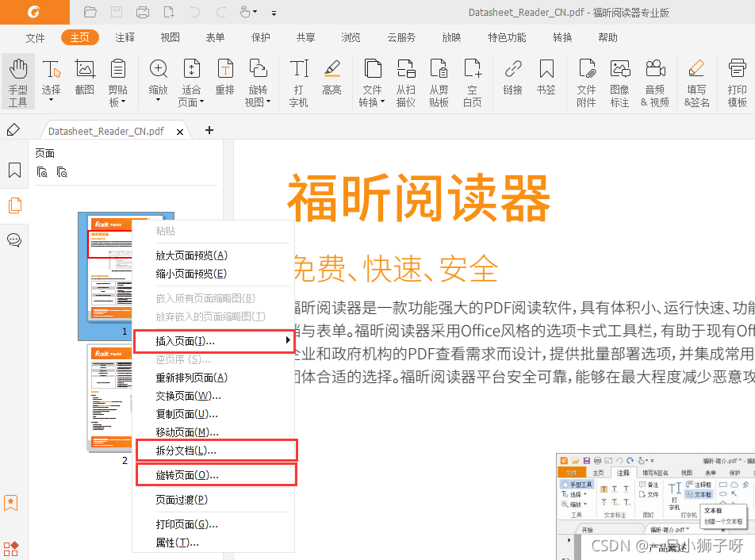Choose 缩小页面预览(E) in context menu
The image size is (755, 560).
pyautogui.click(x=213, y=274)
